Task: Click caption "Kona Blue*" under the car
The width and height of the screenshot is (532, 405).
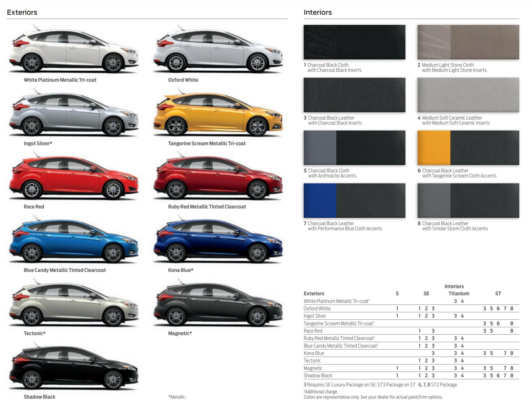Action: 181,270
